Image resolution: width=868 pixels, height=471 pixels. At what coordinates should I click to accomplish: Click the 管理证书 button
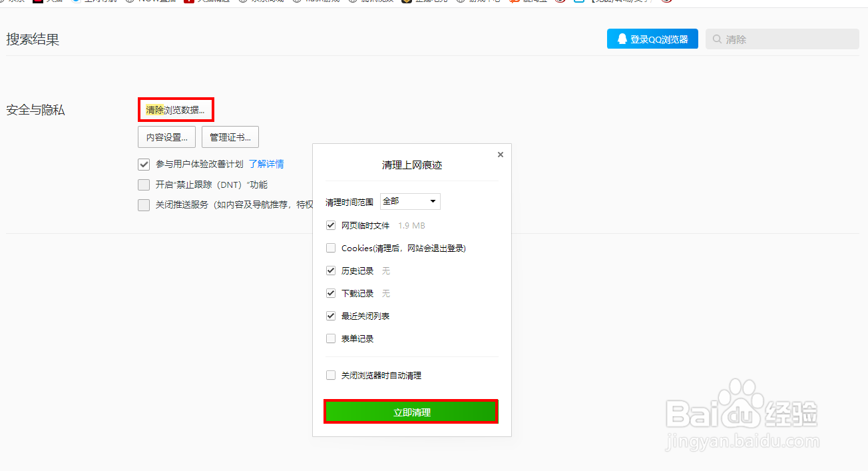pyautogui.click(x=230, y=137)
